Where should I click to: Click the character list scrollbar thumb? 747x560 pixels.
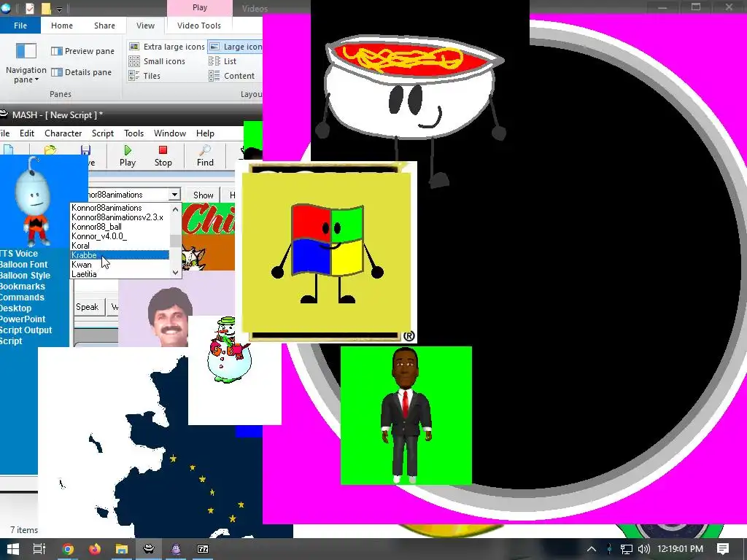pyautogui.click(x=175, y=241)
